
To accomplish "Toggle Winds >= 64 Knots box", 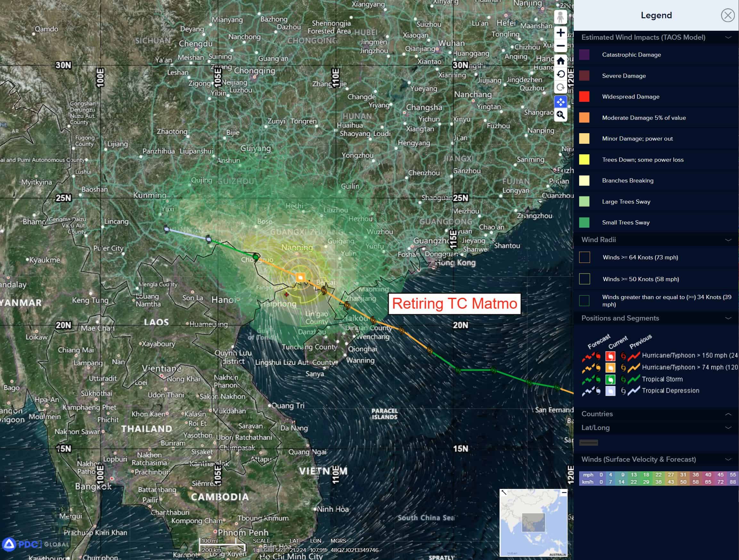I will [x=584, y=257].
